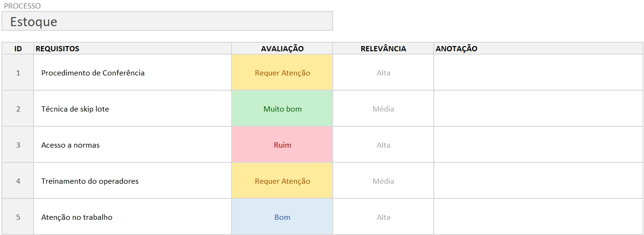Click the Média relevance cell for row 2
Screen dimensions: 644x235
(383, 109)
